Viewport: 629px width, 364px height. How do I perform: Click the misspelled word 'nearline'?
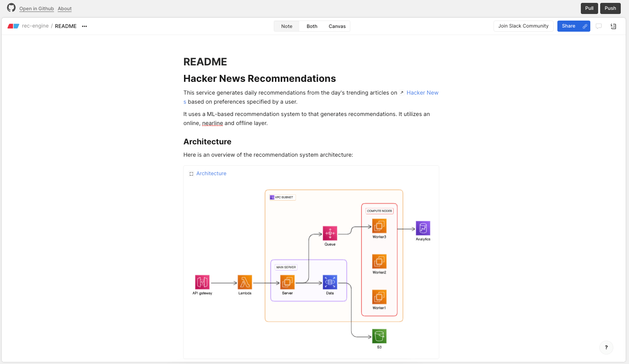point(212,123)
